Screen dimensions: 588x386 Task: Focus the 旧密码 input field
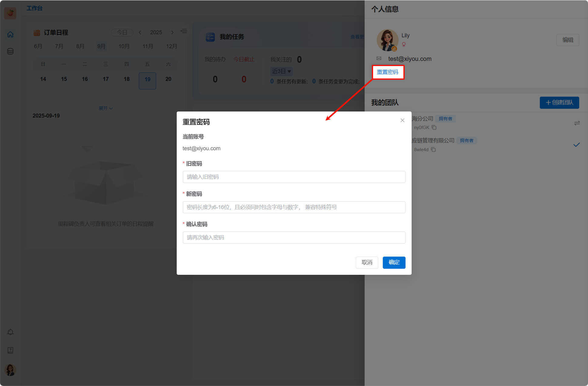click(x=294, y=177)
